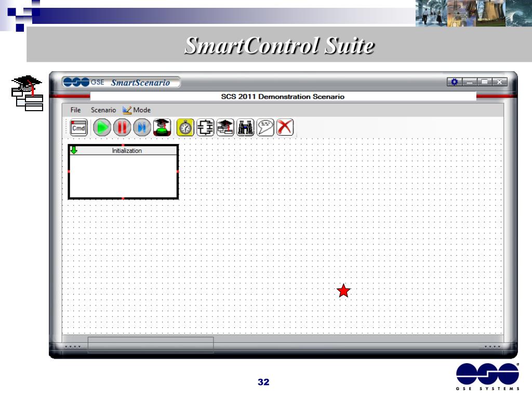Click the SmartScenario icon left of the window
Image resolution: width=532 pixels, height=399 pixels.
pyautogui.click(x=28, y=93)
